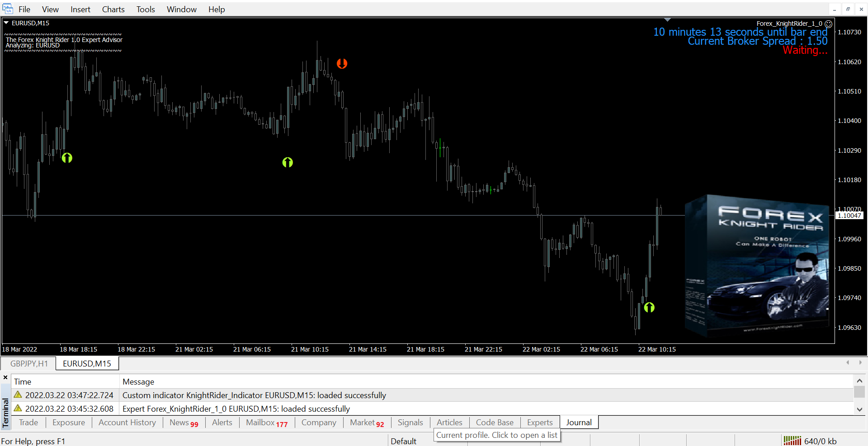868x446 pixels.
Task: Click the Message column header
Action: (486, 382)
